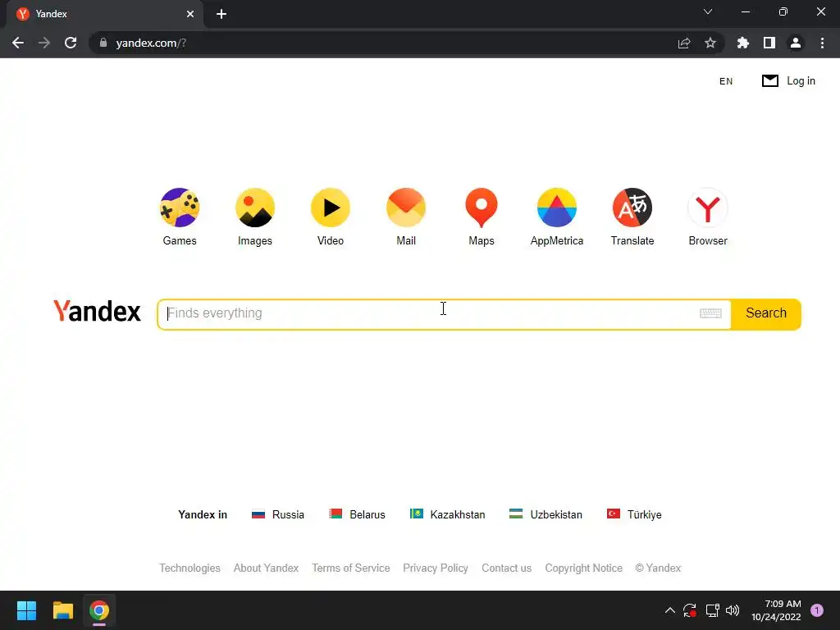This screenshot has height=630, width=840.
Task: Close the Yandex tab
Action: click(x=190, y=14)
